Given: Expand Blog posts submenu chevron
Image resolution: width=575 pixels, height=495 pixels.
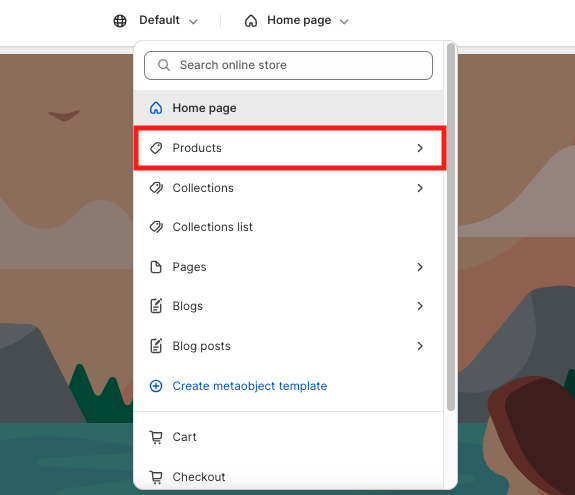Looking at the screenshot, I should pos(420,346).
